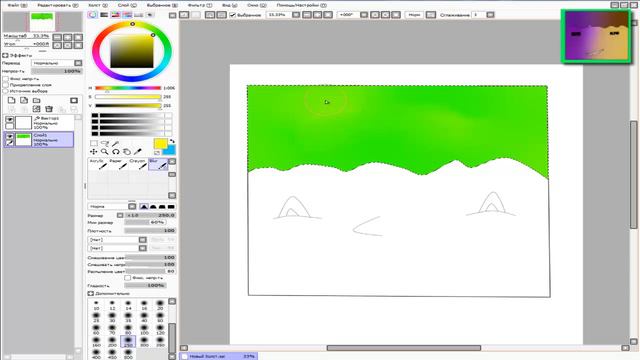640x360 pixels.
Task: Collapse the 'Эффекты' section
Action: click(x=5, y=55)
